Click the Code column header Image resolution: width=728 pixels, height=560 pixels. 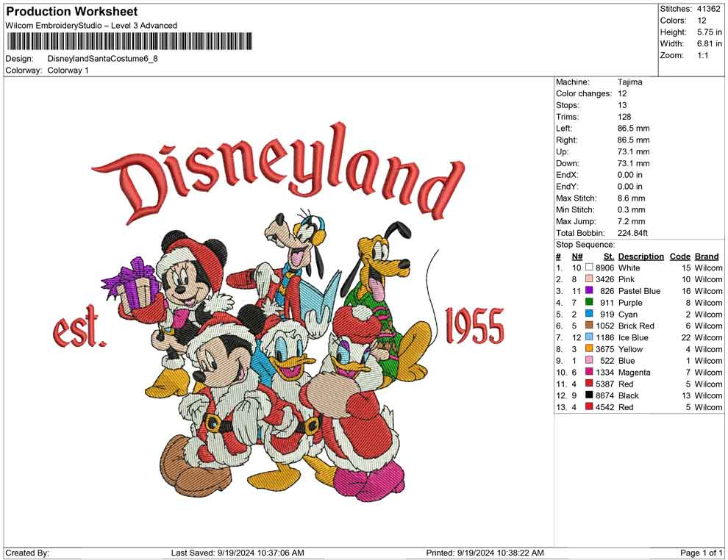[680, 256]
